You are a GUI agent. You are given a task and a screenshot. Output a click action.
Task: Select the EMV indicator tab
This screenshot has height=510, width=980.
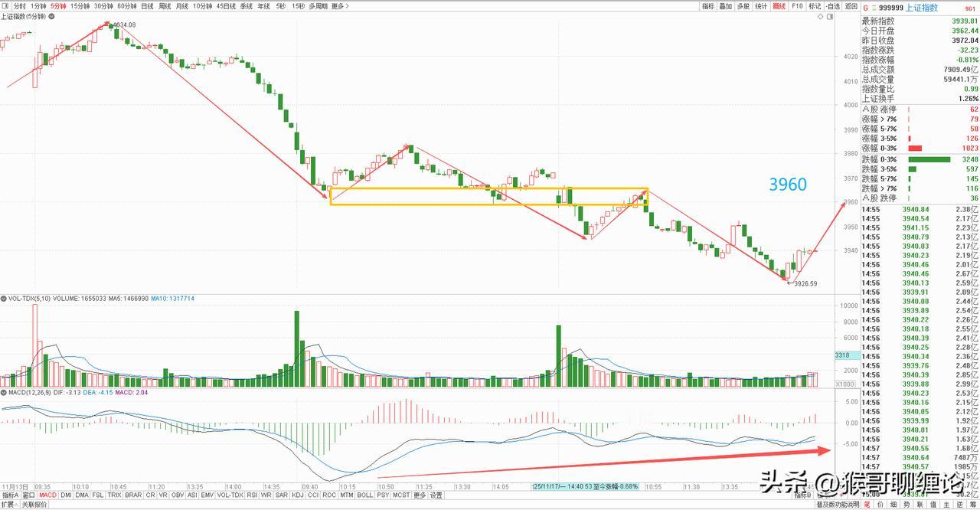(207, 495)
